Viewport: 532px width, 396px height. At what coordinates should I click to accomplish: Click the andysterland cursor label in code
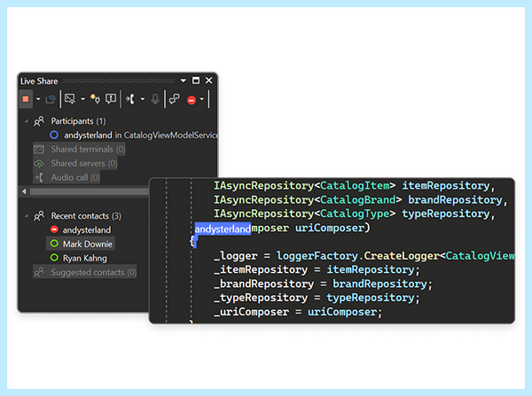point(223,229)
